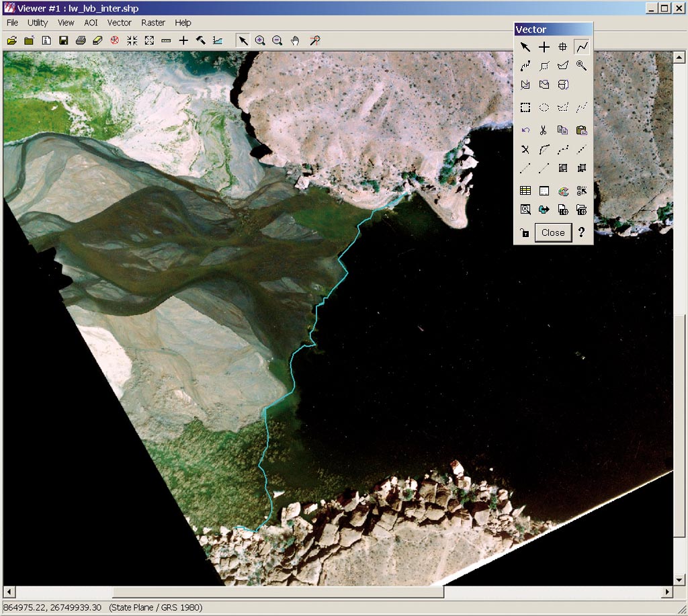Viewport: 688px width, 616px height.
Task: Click the 'Vector' palette title bar
Action: [553, 30]
